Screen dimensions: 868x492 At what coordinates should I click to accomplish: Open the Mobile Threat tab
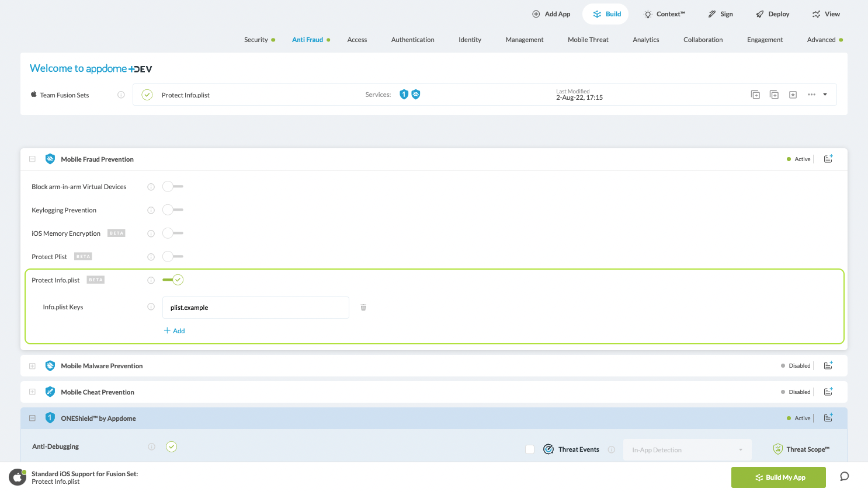588,40
